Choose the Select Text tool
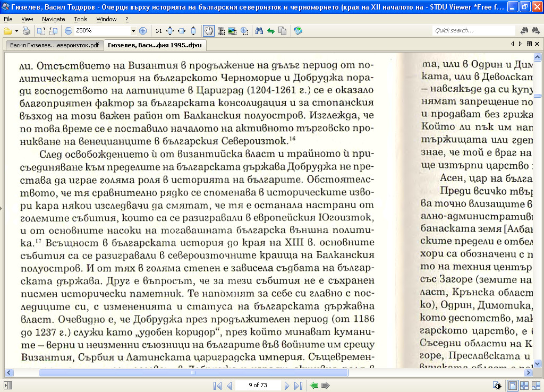The width and height of the screenshot is (544, 392). (x=220, y=31)
